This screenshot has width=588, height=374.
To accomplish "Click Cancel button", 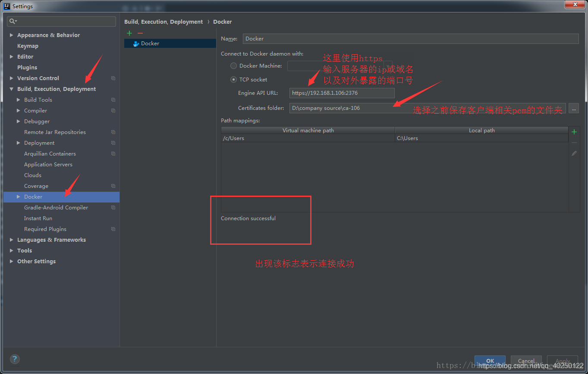I will coord(526,361).
